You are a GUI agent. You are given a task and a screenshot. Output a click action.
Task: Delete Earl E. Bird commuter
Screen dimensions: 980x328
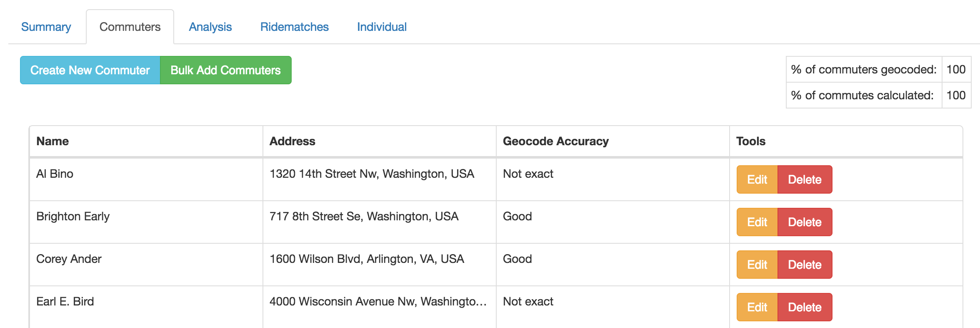[805, 307]
